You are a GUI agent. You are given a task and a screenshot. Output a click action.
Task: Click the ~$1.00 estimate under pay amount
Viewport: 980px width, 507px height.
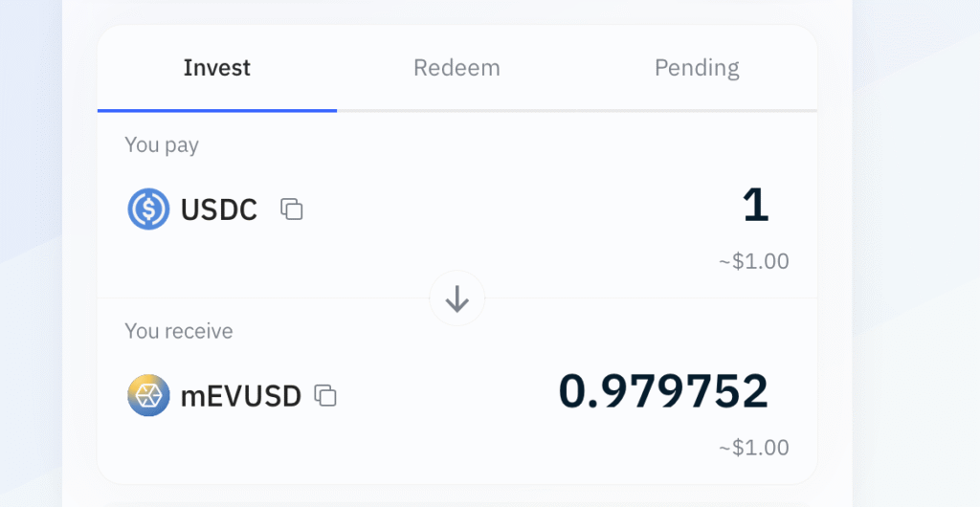coord(754,261)
